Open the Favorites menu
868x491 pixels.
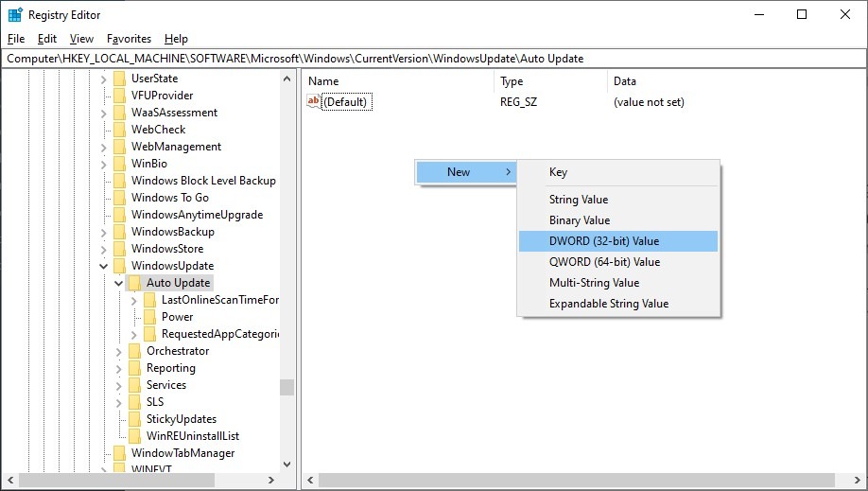(x=129, y=39)
